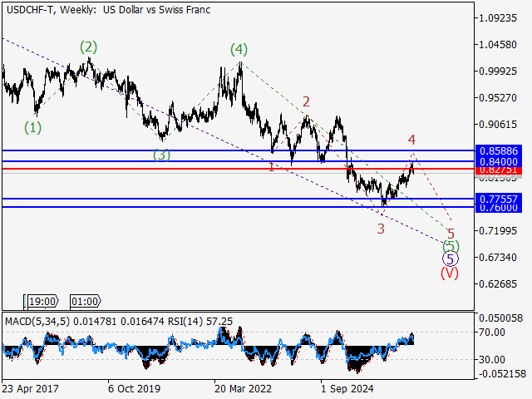Select the 01:00 time marker flag
Image resolution: width=532 pixels, height=399 pixels.
pos(85,301)
